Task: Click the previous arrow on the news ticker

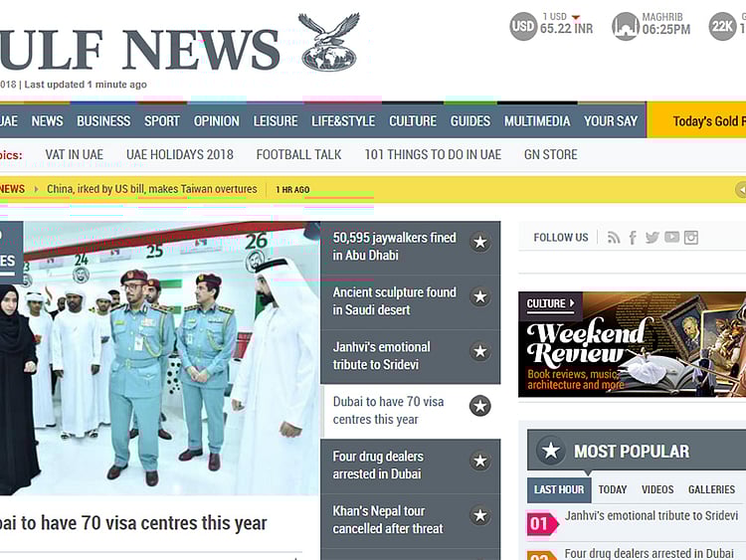Action: pyautogui.click(x=740, y=189)
